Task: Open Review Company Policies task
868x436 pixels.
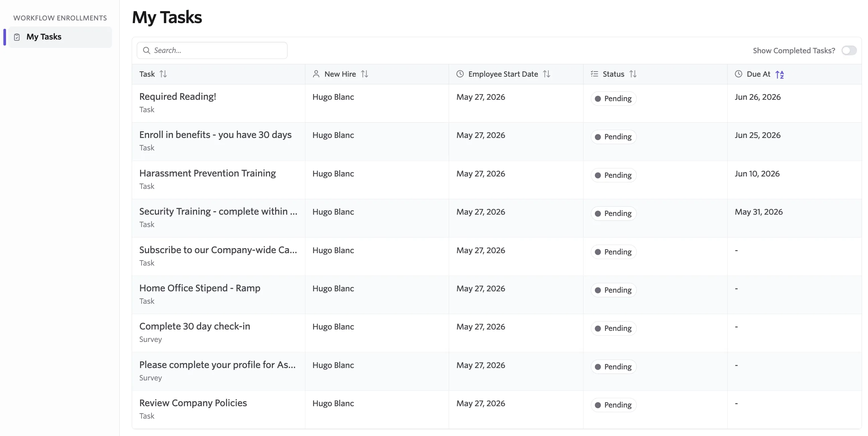Action: click(x=193, y=403)
